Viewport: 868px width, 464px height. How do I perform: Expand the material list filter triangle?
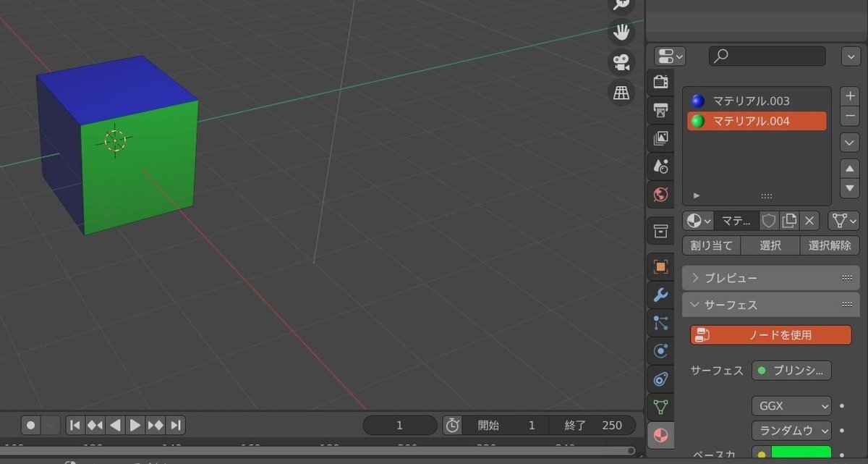697,195
